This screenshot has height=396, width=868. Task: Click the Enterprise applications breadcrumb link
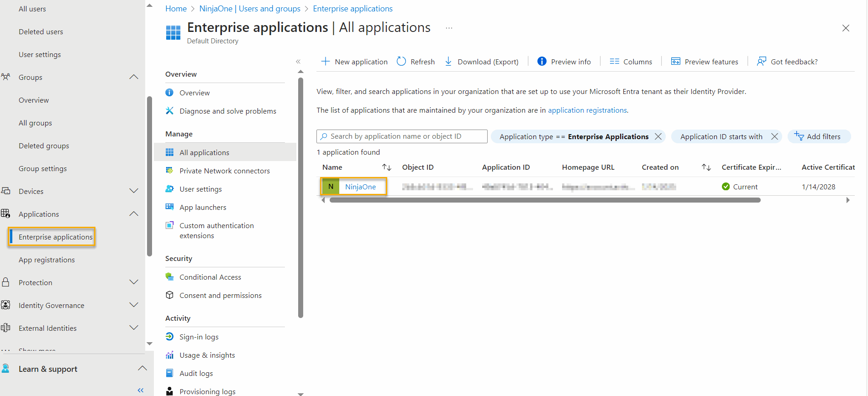click(352, 9)
